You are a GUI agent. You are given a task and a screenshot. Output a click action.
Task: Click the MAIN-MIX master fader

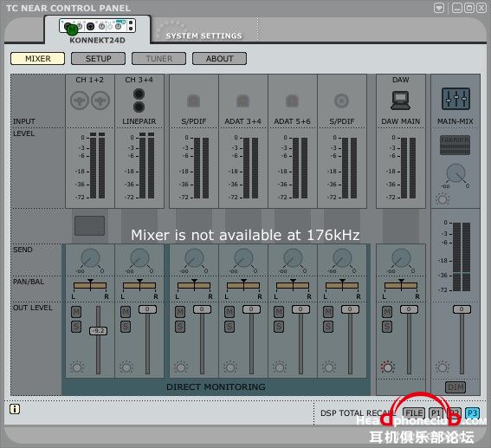462,309
